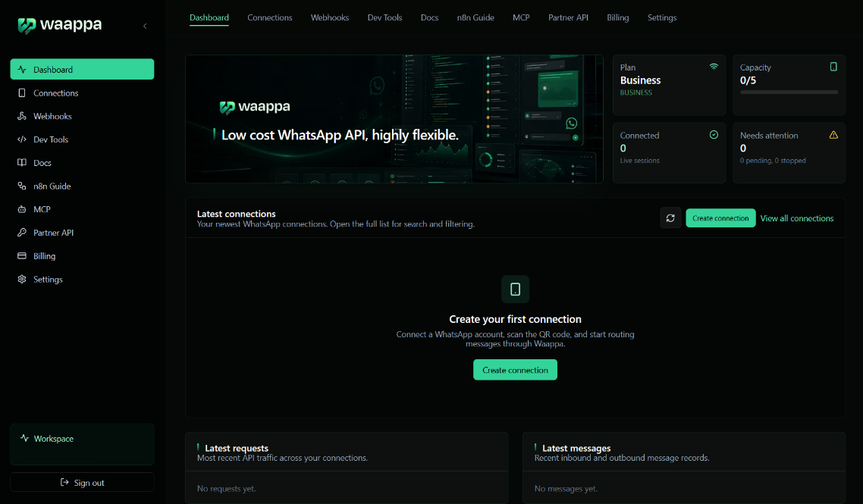Open the Workspace panel label in the sidebar
This screenshot has width=863, height=504.
pyautogui.click(x=53, y=439)
